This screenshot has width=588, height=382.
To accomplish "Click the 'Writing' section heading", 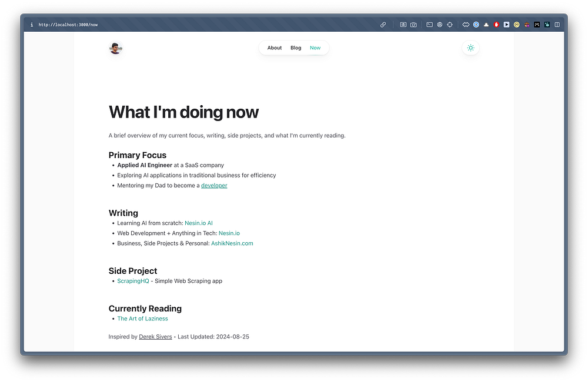I will (x=123, y=213).
